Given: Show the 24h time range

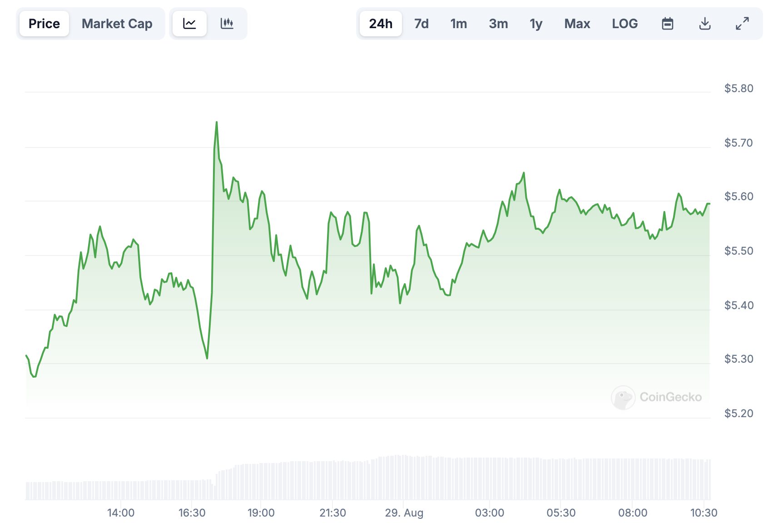Looking at the screenshot, I should (381, 24).
